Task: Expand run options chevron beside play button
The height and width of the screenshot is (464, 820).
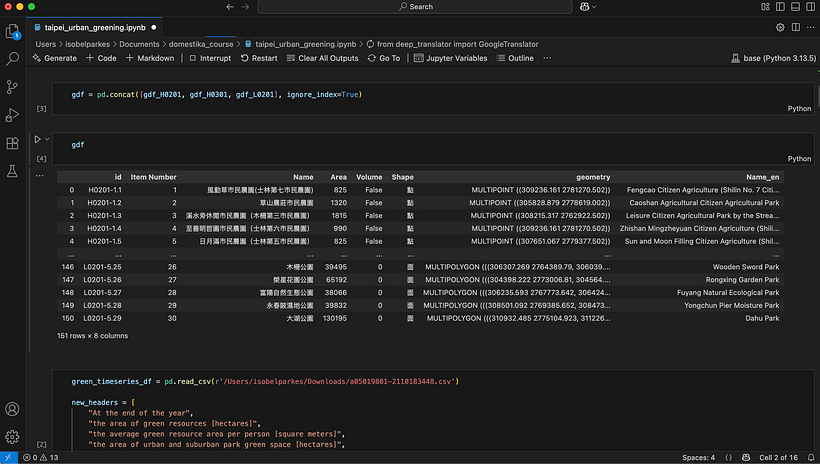Action: tap(47, 139)
